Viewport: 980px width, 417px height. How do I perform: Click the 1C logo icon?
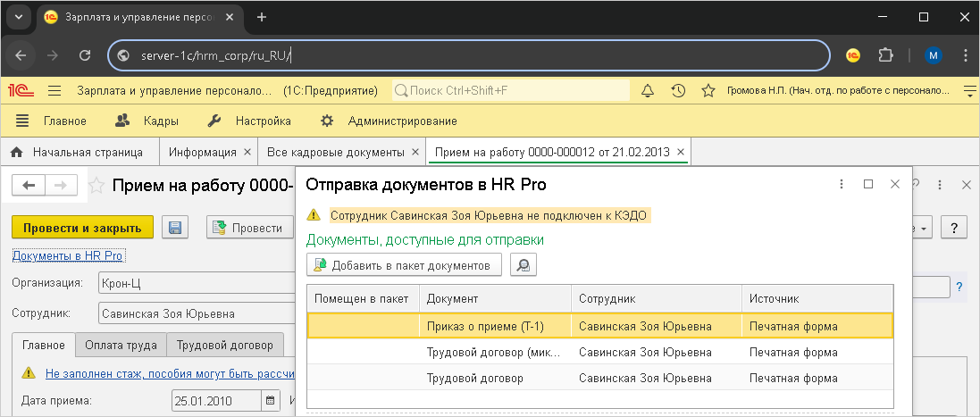point(21,91)
